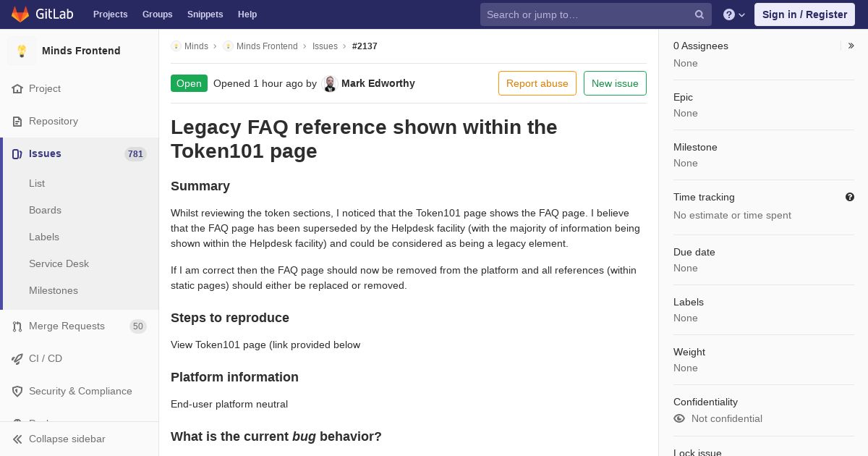Click the GitLab fox logo
Viewport: 868px width, 456px height.
pyautogui.click(x=20, y=14)
